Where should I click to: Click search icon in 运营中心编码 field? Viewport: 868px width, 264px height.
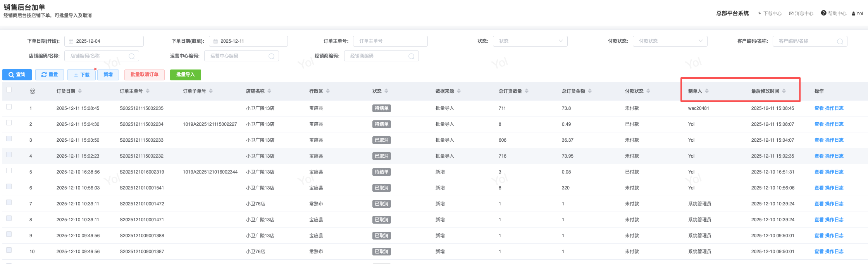point(272,56)
